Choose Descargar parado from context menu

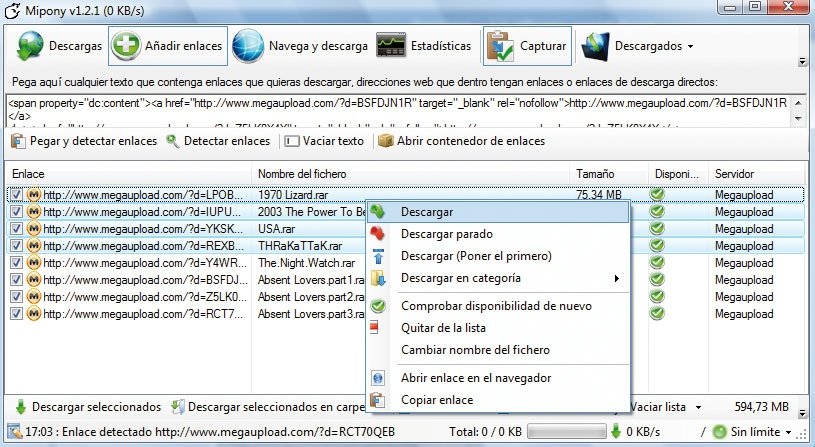498,234
